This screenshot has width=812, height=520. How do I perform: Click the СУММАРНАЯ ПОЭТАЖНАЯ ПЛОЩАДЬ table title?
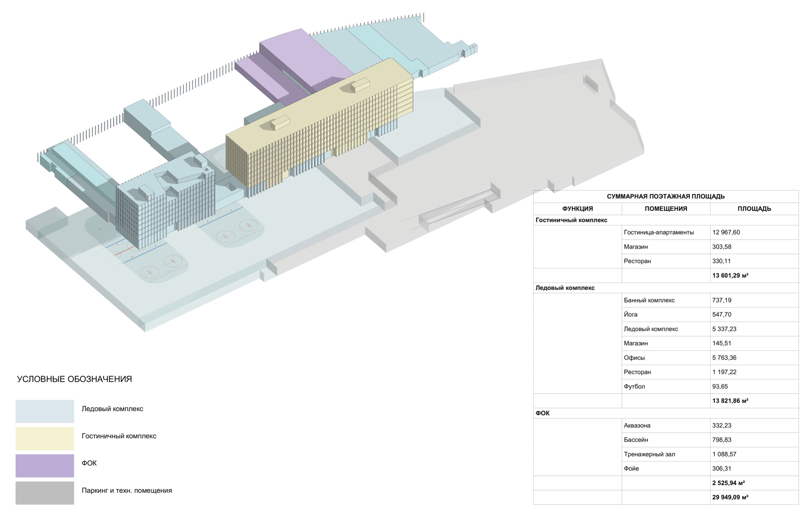pyautogui.click(x=666, y=196)
